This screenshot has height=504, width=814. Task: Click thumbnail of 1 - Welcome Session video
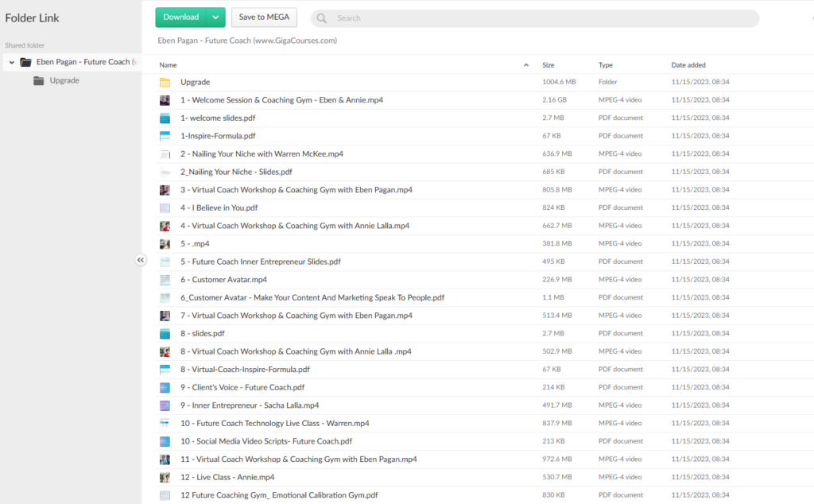click(165, 100)
